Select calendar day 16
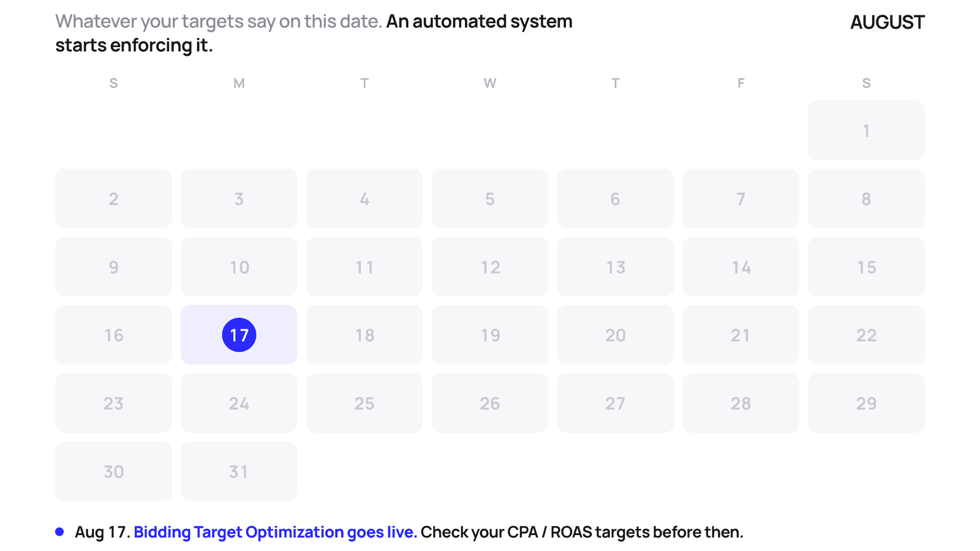This screenshot has width=980, height=551. click(113, 335)
